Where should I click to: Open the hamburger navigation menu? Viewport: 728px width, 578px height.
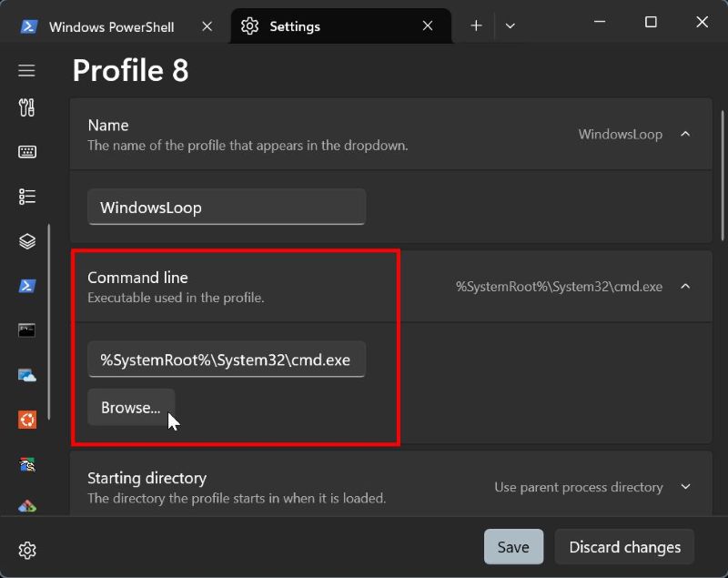click(x=26, y=71)
